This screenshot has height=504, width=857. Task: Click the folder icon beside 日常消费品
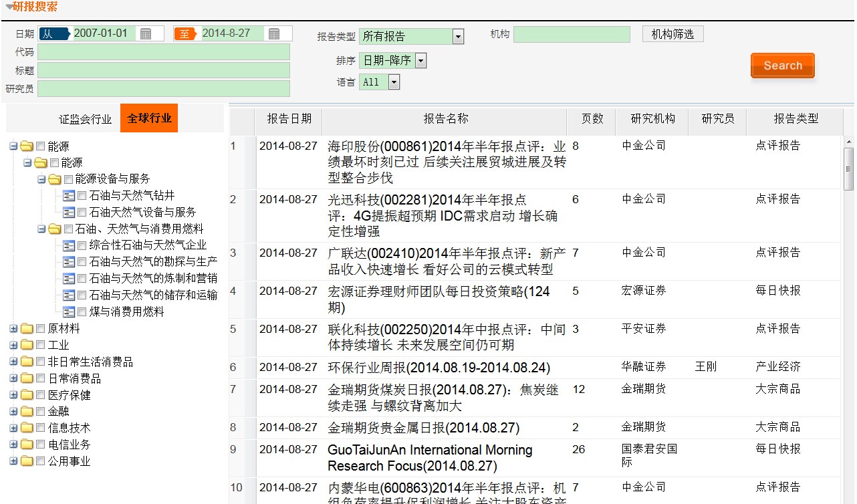[x=27, y=378]
